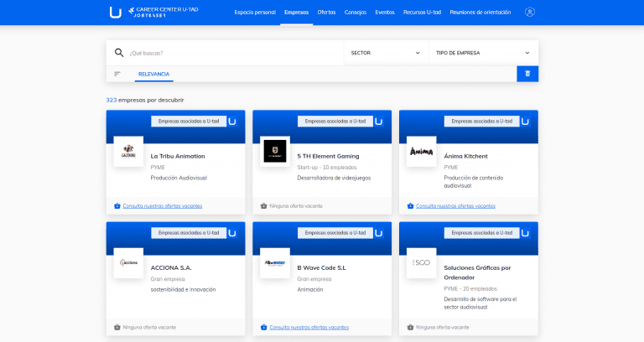Go to Espacio personal section

tap(255, 13)
